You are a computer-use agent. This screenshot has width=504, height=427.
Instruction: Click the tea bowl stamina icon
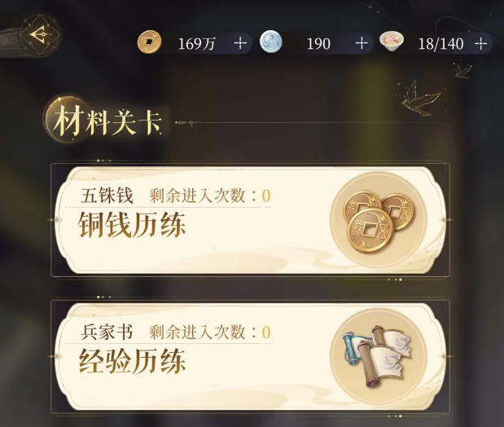tap(392, 41)
